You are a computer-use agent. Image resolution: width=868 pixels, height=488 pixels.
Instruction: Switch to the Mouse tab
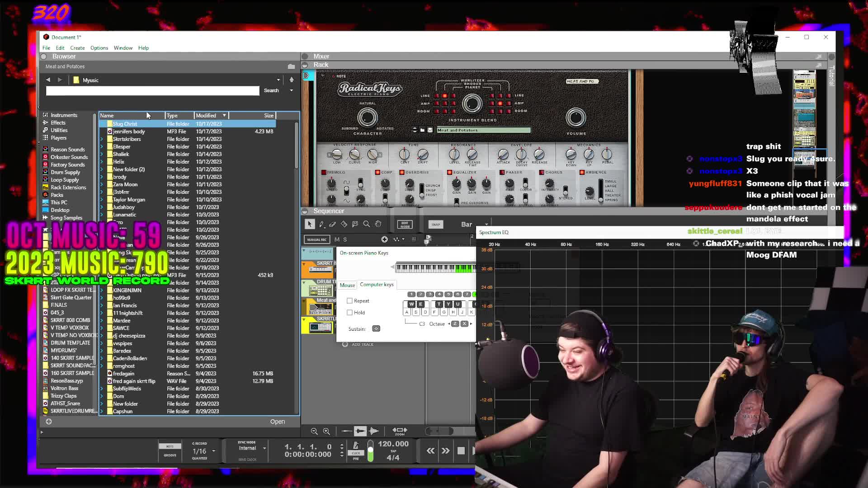[x=347, y=285]
